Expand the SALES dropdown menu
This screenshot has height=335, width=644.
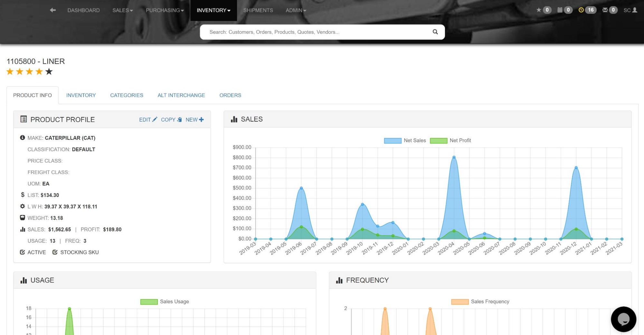coord(123,10)
